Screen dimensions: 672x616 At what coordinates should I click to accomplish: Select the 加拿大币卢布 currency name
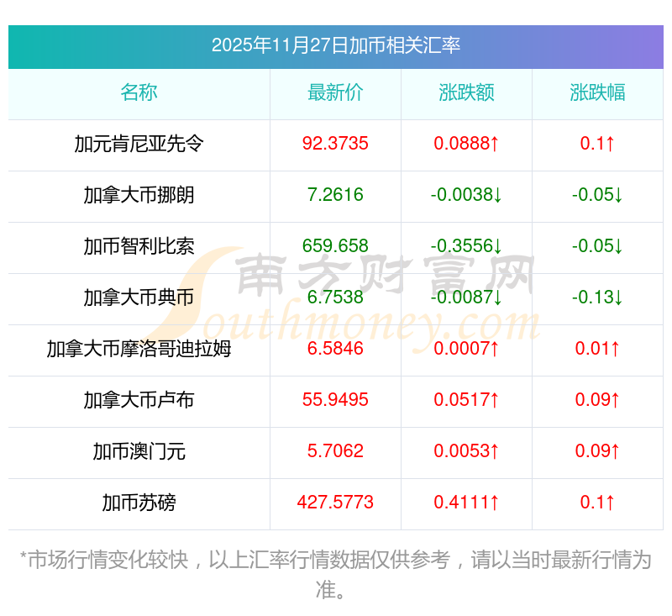(139, 400)
